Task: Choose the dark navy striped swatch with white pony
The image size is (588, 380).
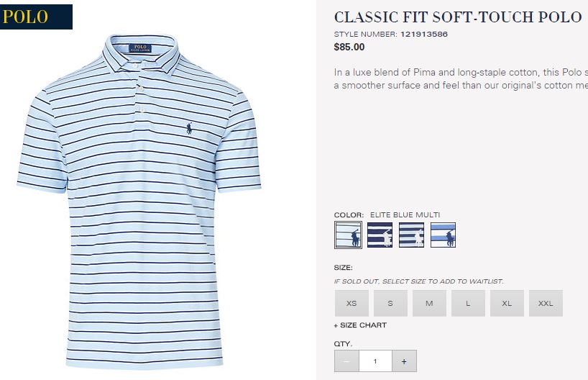Action: (x=380, y=235)
